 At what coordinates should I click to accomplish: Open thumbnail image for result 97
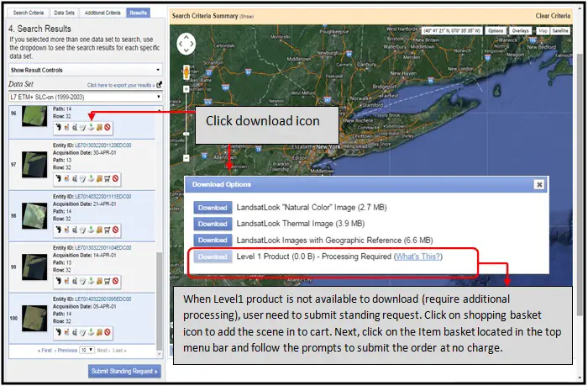click(34, 165)
